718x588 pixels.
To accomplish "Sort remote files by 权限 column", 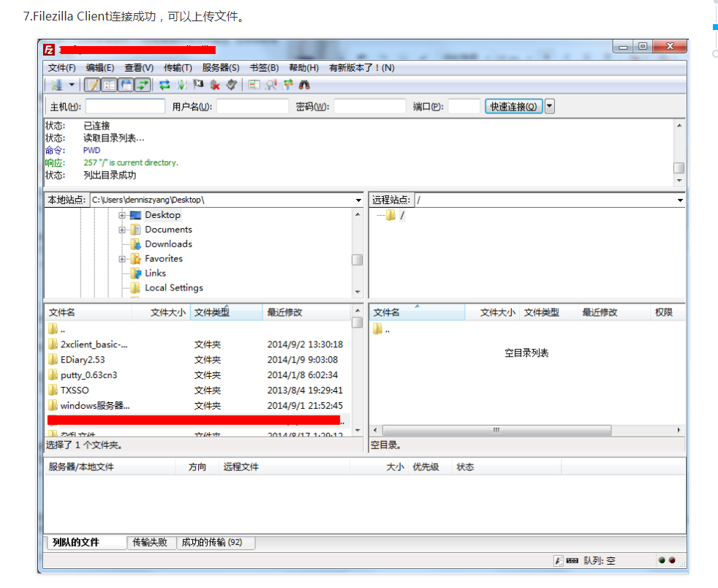I will [x=668, y=312].
